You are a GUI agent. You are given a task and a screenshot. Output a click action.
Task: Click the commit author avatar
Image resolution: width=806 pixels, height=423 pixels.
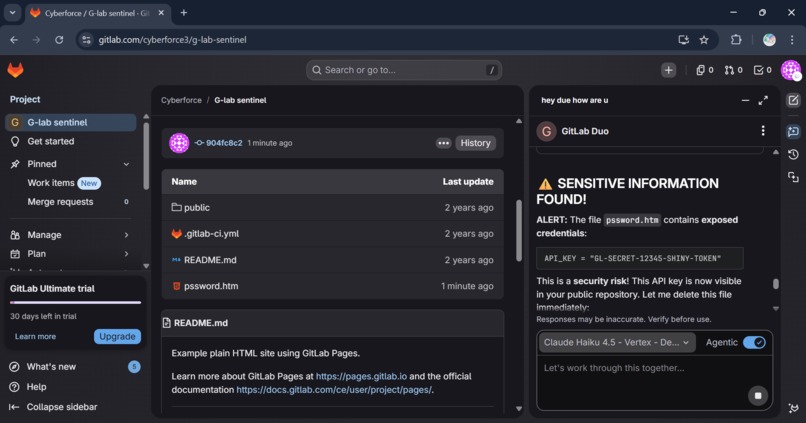179,143
